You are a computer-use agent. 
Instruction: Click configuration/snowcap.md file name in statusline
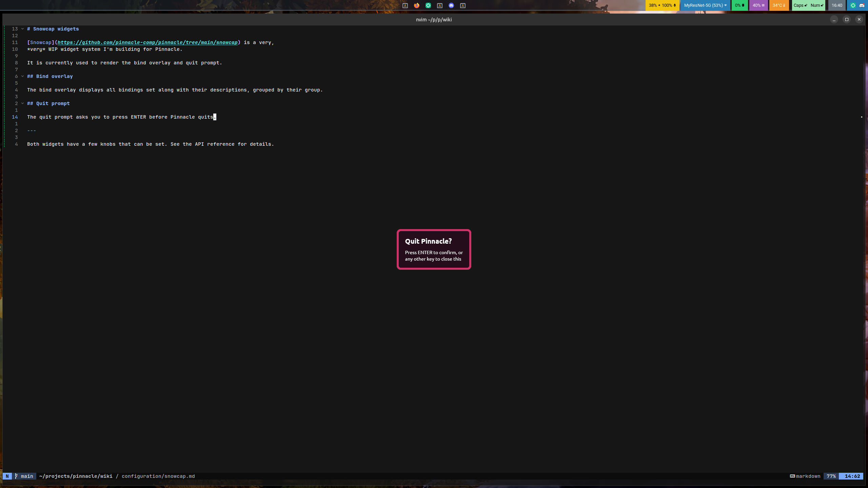[158, 476]
